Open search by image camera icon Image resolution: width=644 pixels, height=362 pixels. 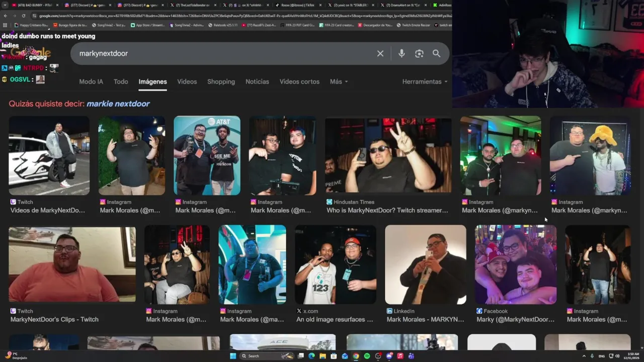[419, 53]
